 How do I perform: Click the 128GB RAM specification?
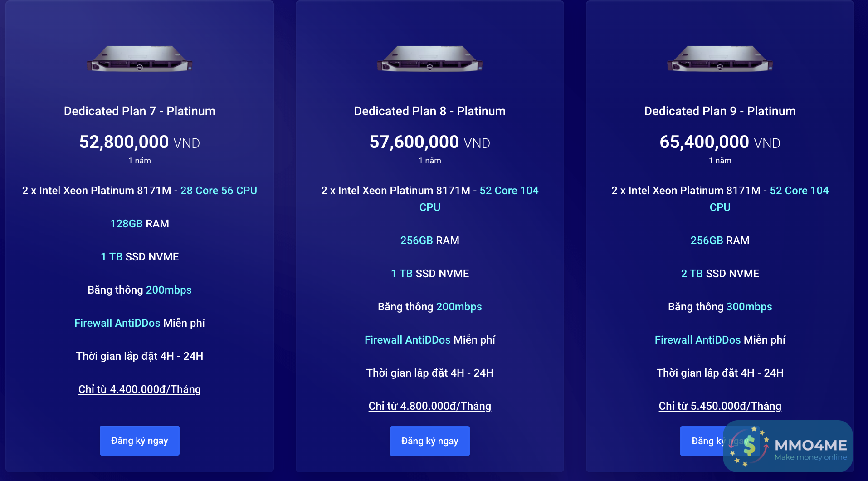point(140,224)
